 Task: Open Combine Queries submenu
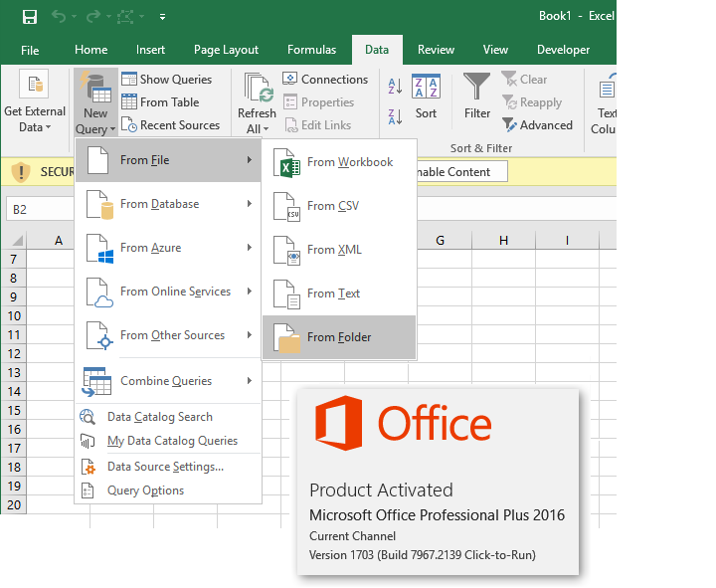coord(168,381)
